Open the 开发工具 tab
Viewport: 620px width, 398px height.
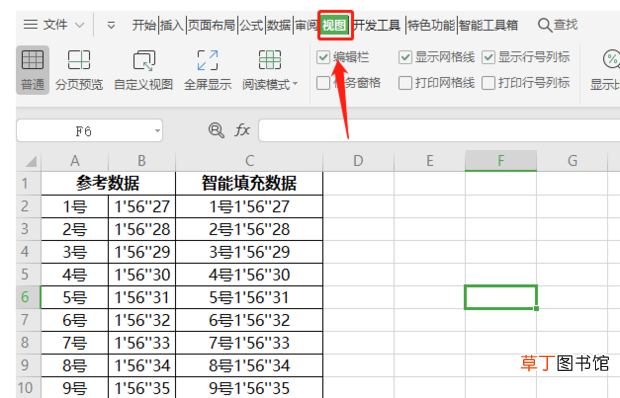pyautogui.click(x=377, y=25)
